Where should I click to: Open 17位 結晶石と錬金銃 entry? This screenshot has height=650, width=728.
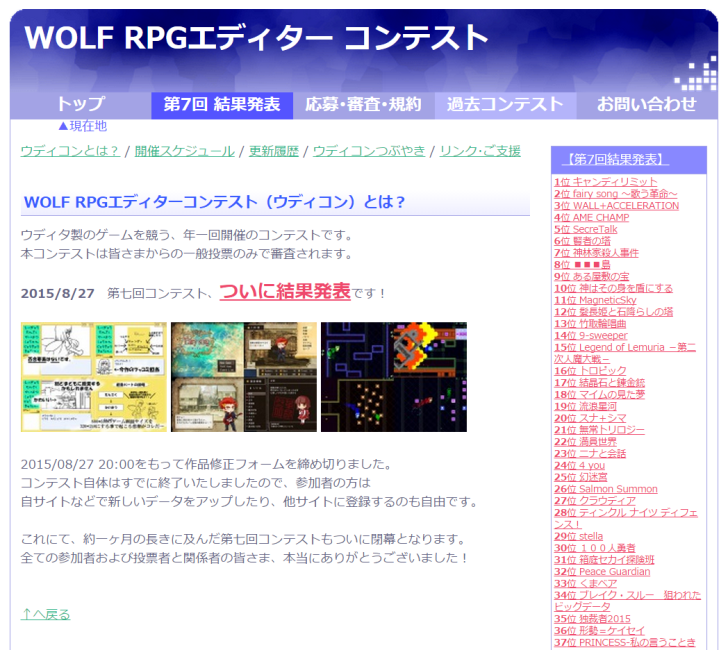599,383
